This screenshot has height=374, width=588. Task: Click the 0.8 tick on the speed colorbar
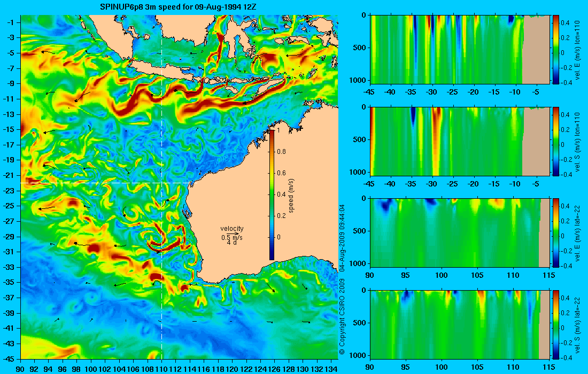pos(281,151)
